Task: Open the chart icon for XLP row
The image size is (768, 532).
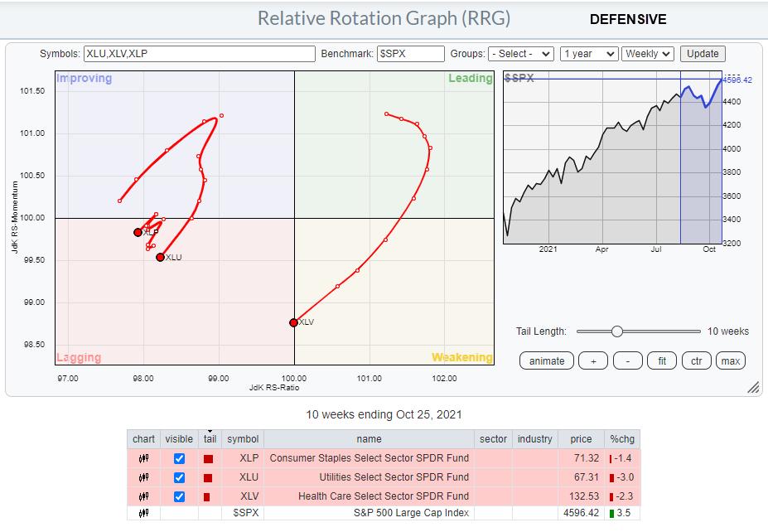Action: 143,458
